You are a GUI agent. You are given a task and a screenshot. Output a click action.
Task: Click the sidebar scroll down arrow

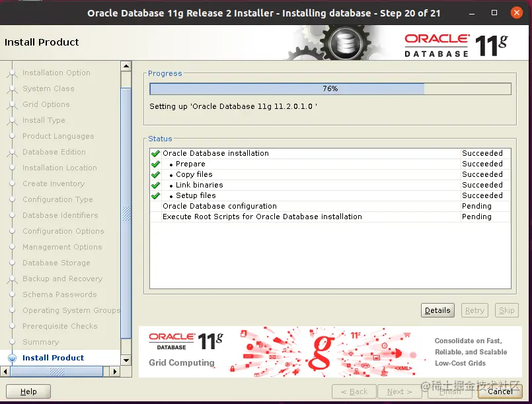tap(126, 360)
